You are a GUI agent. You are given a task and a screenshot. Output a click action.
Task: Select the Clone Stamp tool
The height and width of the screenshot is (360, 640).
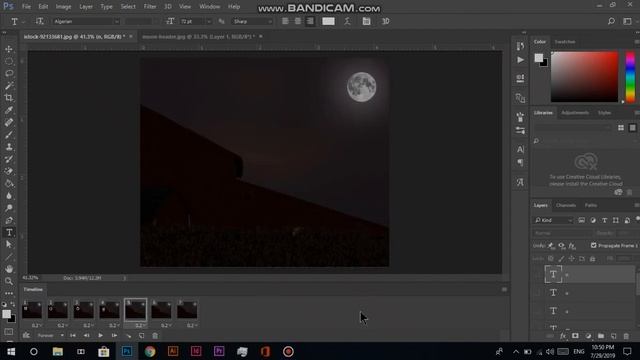click(x=9, y=147)
